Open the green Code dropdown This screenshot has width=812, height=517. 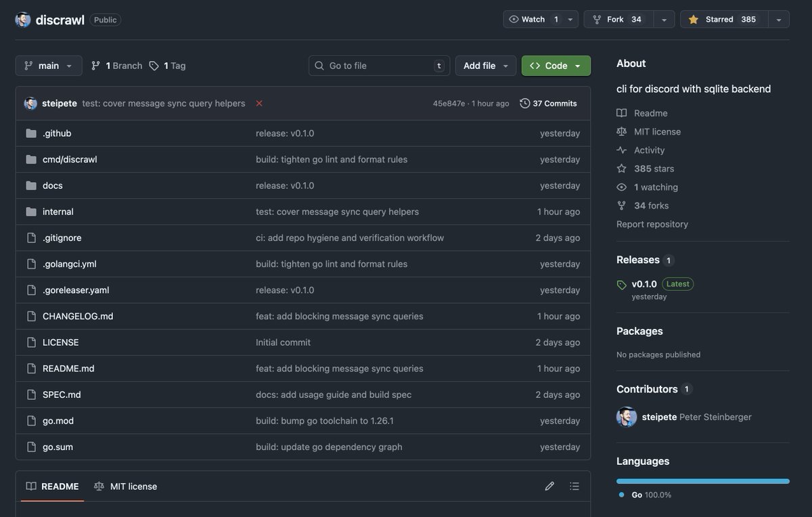pyautogui.click(x=556, y=66)
